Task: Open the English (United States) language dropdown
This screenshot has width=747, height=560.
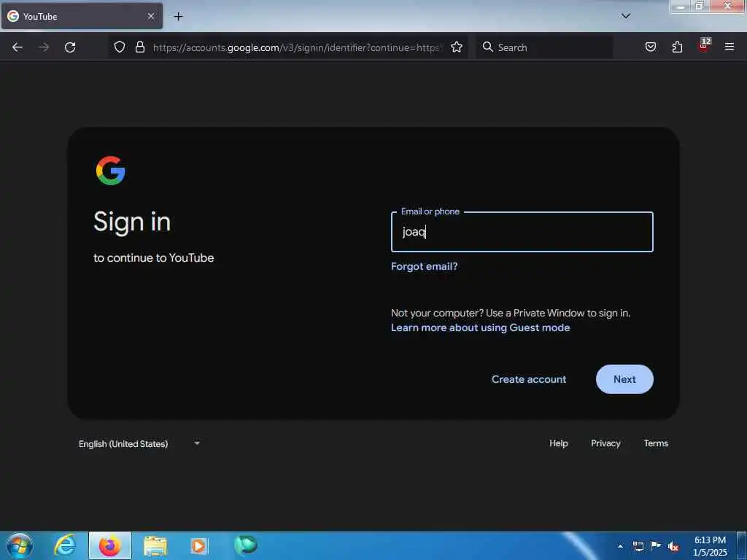Action: pos(139,444)
